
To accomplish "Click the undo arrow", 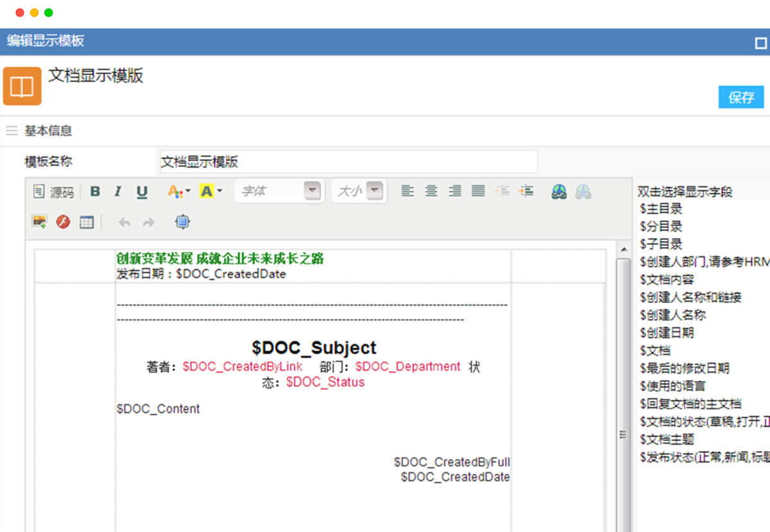I will [x=124, y=222].
